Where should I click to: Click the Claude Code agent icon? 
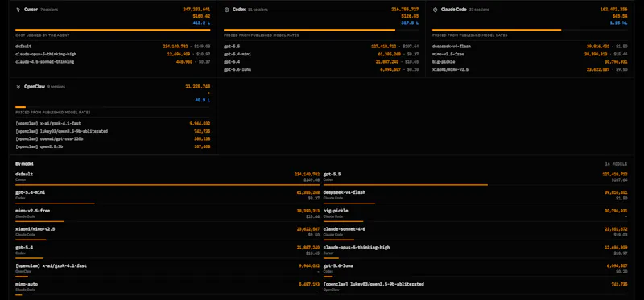click(x=436, y=10)
